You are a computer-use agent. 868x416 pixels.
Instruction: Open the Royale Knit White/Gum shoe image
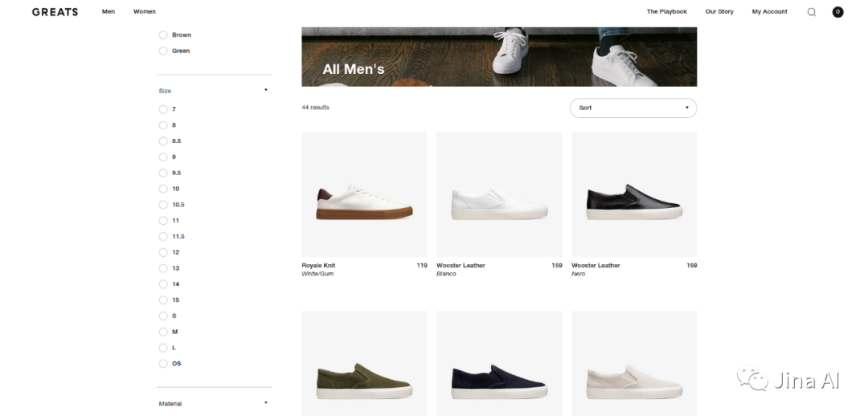tap(364, 194)
